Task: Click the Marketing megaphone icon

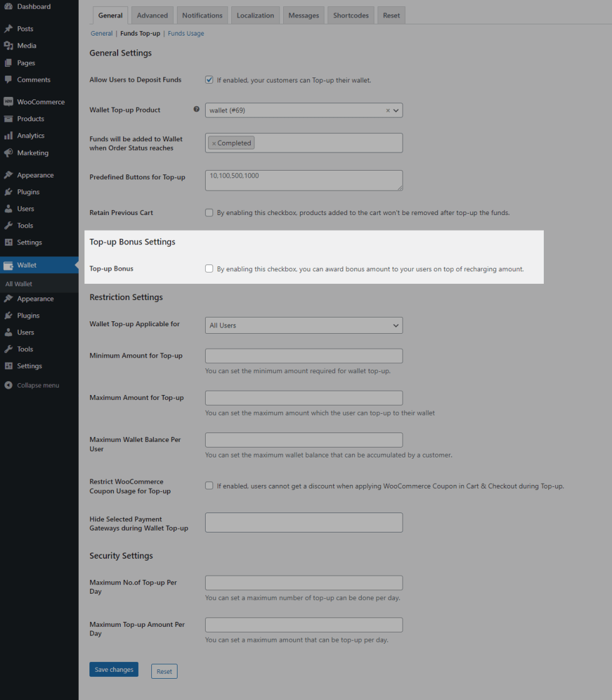Action: tap(9, 152)
